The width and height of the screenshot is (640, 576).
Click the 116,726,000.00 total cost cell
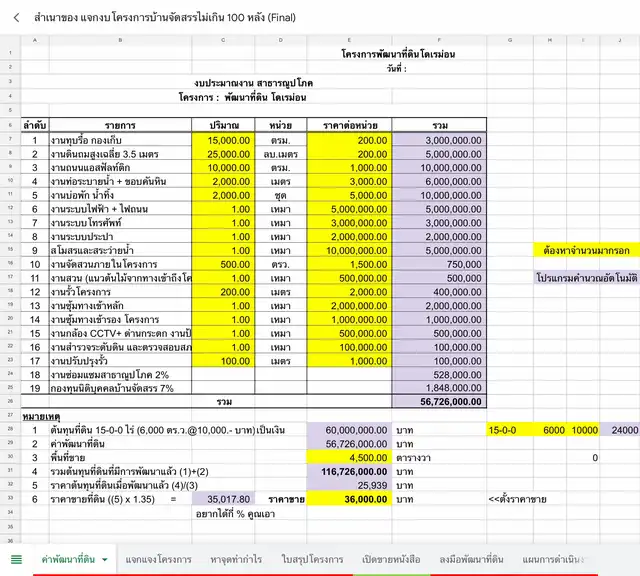349,470
